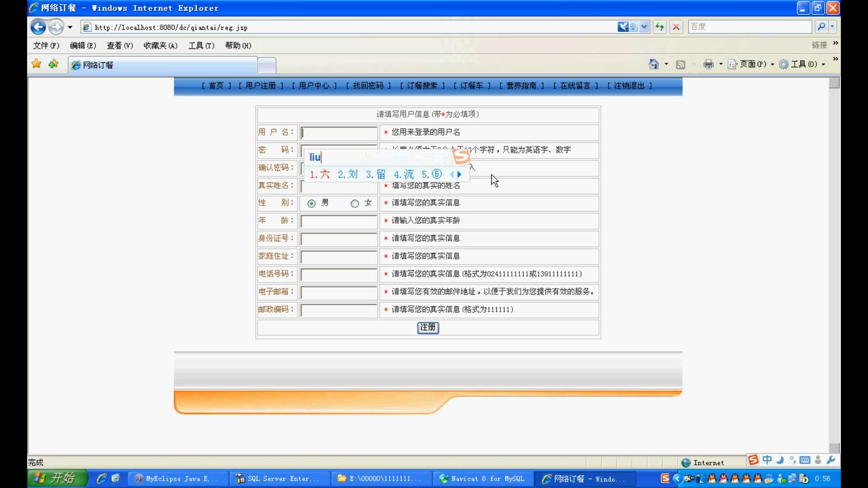Click the red X stop-loading button

click(676, 27)
